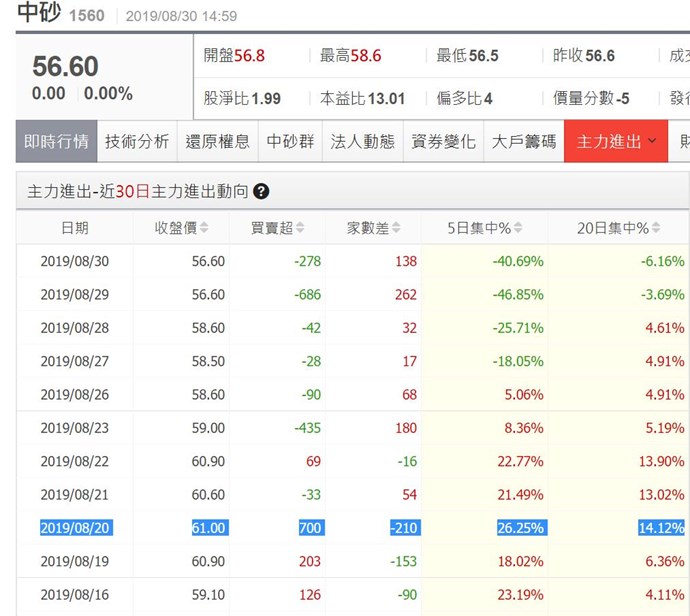Click the 中砂 stock name title
The width and height of the screenshot is (690, 616).
click(37, 14)
